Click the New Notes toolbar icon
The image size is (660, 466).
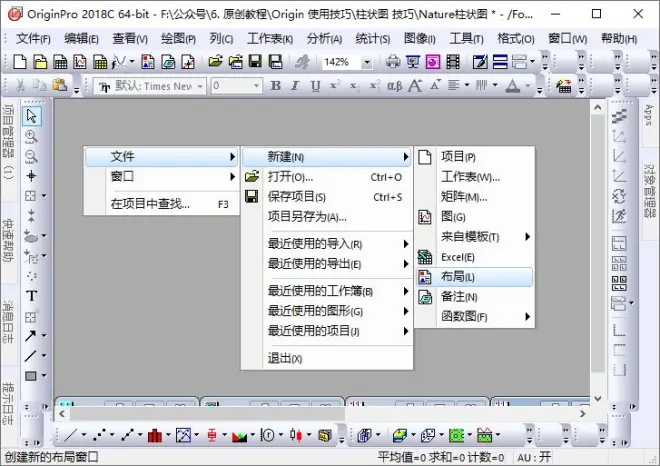(168, 62)
